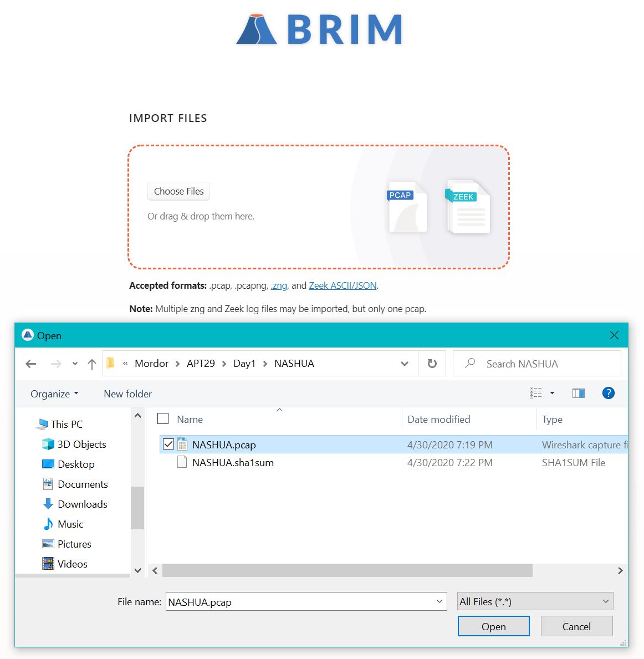Select the NASHUA breadcrumb
This screenshot has height=659, width=644.
coord(294,363)
